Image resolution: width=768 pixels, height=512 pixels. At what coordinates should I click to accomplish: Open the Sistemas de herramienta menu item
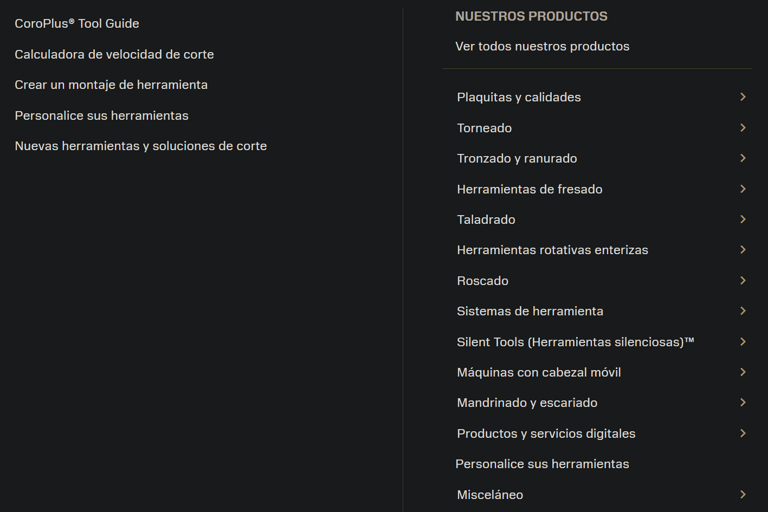click(530, 311)
